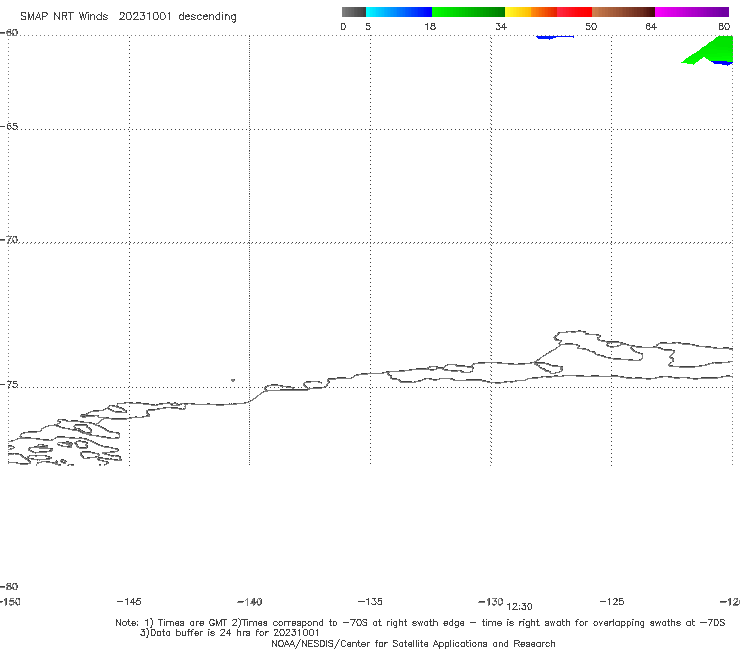
Task: Click the blue wind sliver near -128 longitude
Action: point(555,37)
